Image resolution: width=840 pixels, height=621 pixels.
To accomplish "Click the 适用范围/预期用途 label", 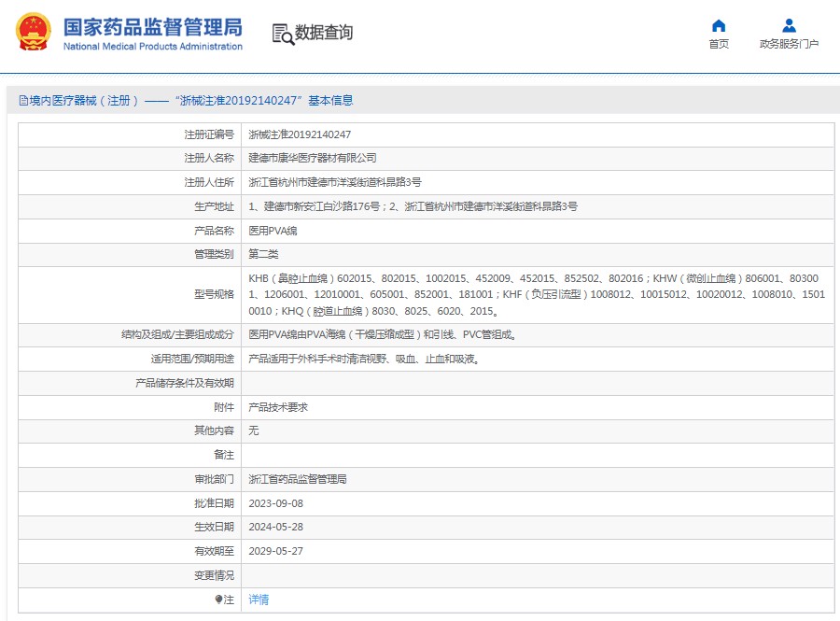I will coord(192,359).
